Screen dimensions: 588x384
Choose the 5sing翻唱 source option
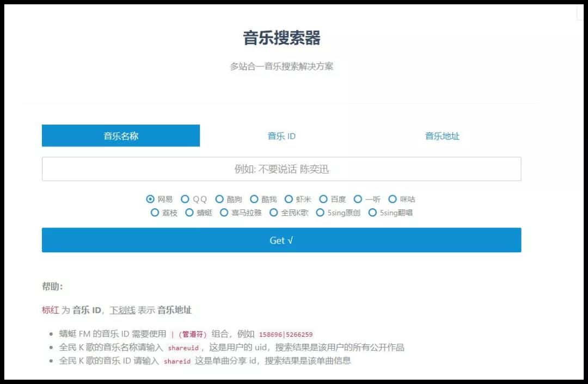click(x=372, y=213)
